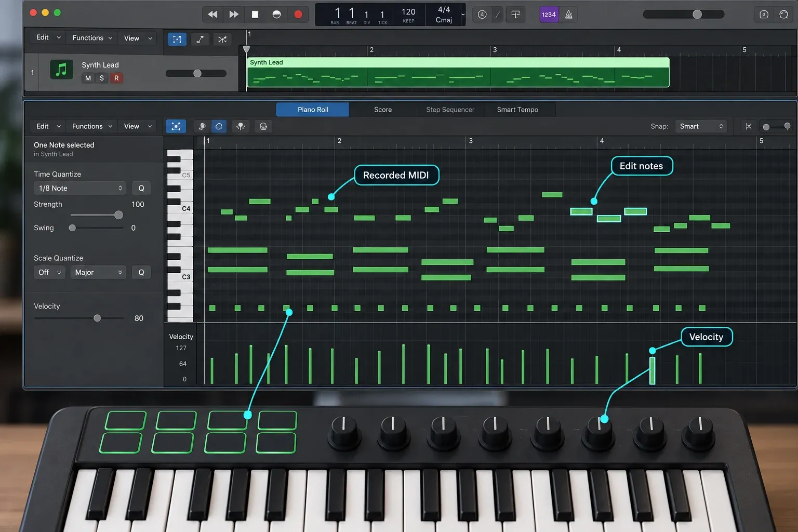Open the Snap Smart dropdown
The image size is (798, 532).
point(701,126)
